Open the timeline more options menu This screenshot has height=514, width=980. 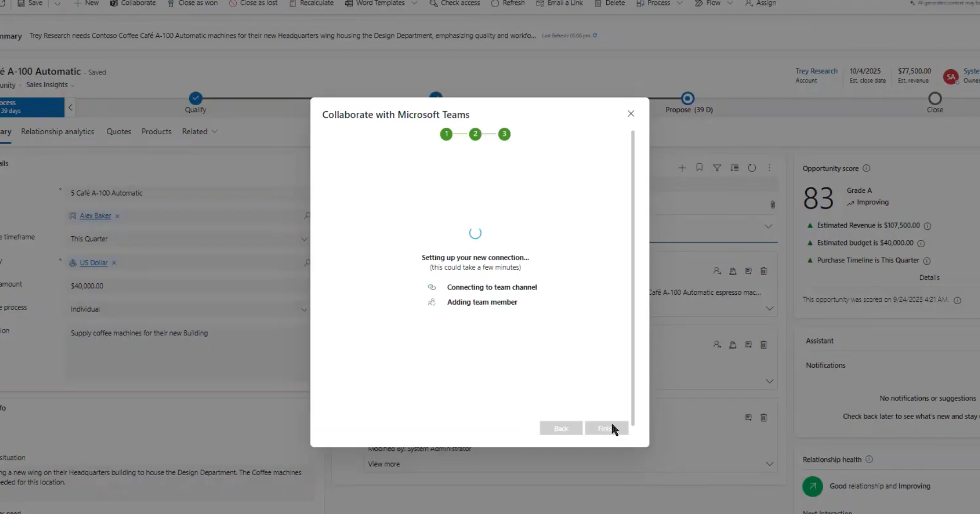770,168
